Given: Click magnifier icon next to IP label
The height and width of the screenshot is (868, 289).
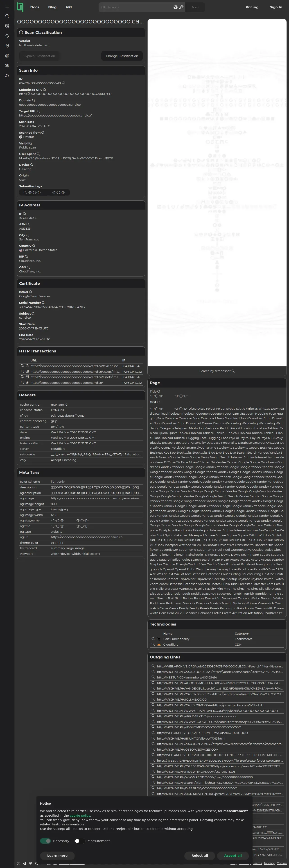Looking at the screenshot, I should tap(25, 214).
